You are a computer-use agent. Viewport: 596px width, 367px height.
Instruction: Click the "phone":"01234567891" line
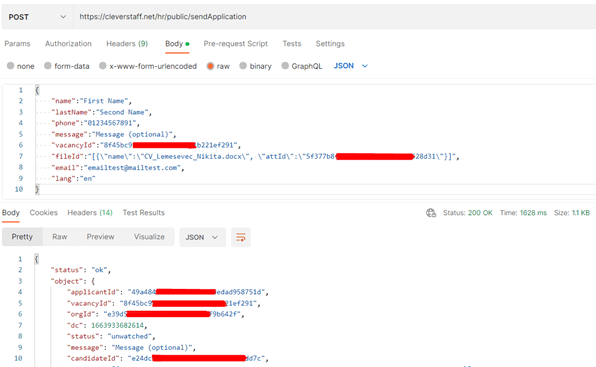pyautogui.click(x=95, y=123)
